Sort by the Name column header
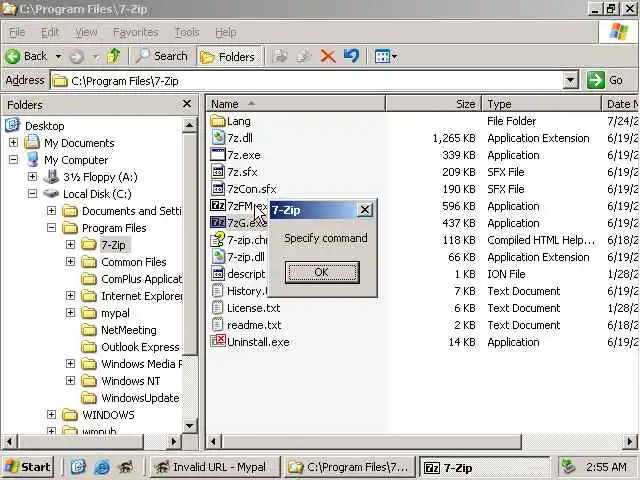Screen dimensions: 640x480 [x=296, y=104]
